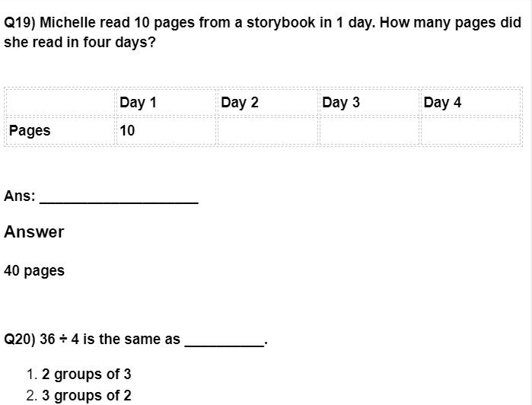
Task: Click the cell containing 10
Action: [166, 131]
